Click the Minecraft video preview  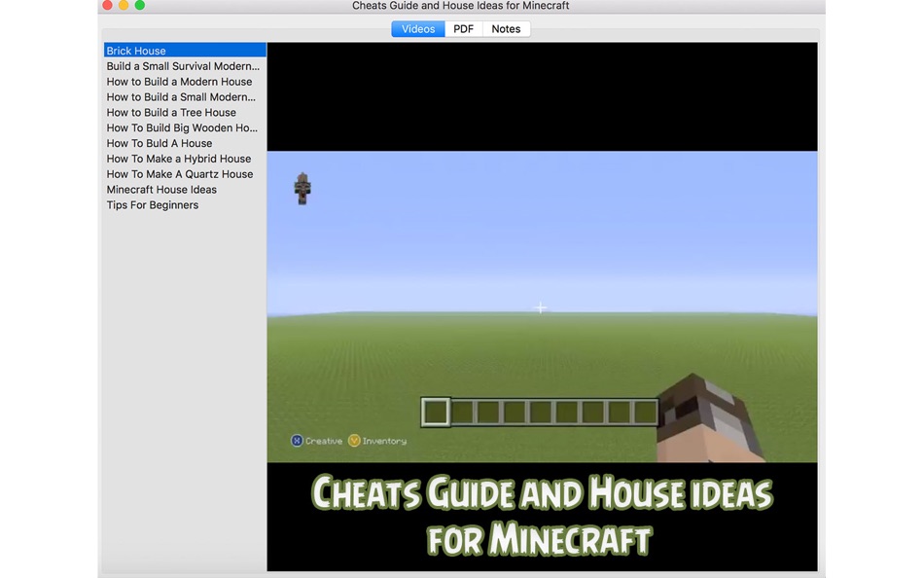coord(542,307)
